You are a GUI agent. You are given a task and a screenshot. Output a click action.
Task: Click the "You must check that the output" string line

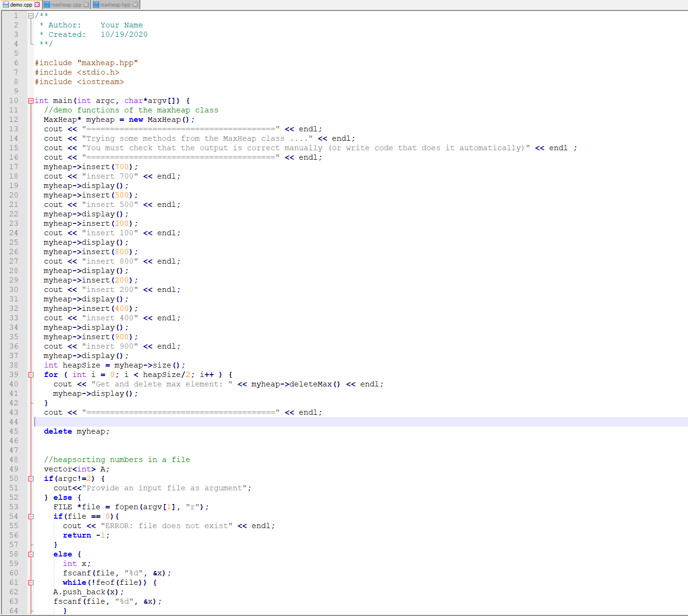pos(311,148)
